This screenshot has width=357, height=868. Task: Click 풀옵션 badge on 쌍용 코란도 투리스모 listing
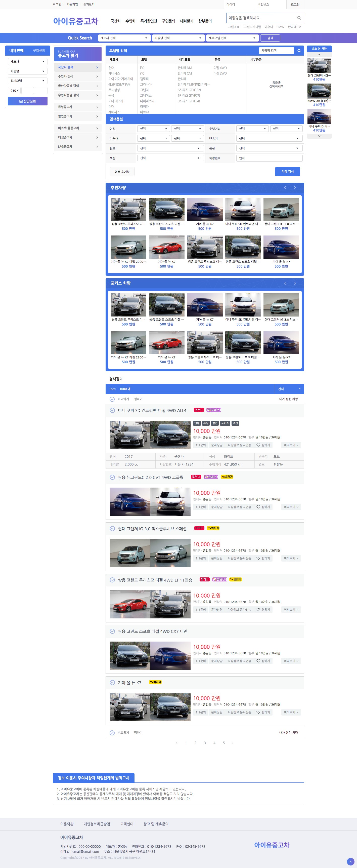[219, 579]
